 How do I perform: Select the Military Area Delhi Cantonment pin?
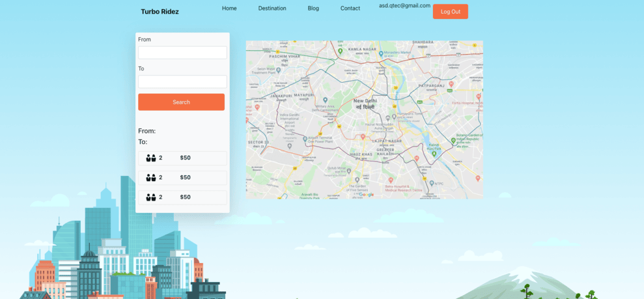tap(326, 100)
